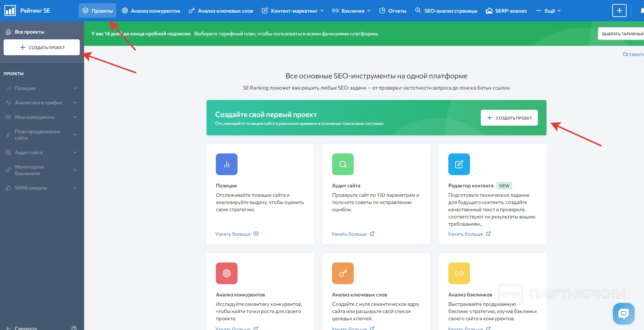This screenshot has height=330, width=644.
Task: Click the plus icon in top bar
Action: click(619, 10)
